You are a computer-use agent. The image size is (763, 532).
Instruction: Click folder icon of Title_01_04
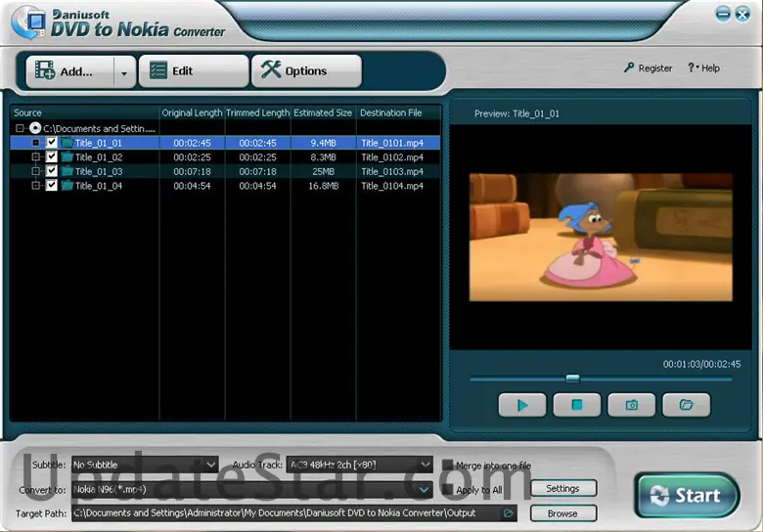point(67,185)
